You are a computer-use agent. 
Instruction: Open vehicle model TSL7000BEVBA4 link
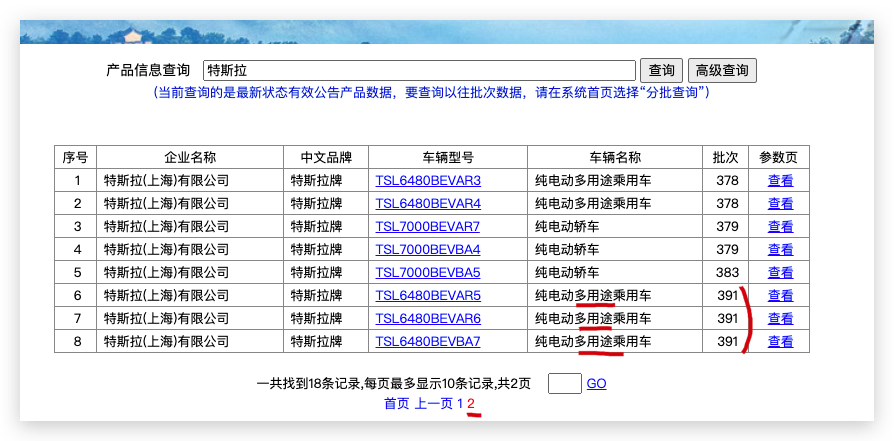click(428, 249)
